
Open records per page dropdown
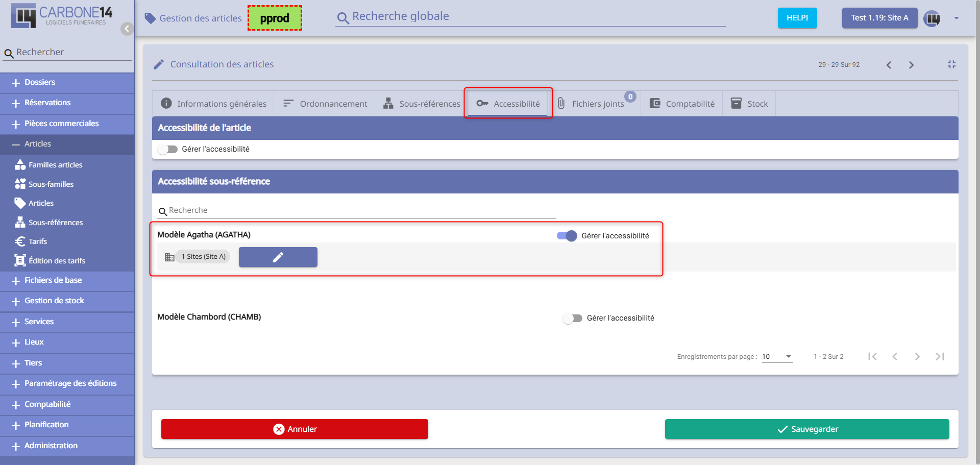click(x=777, y=356)
